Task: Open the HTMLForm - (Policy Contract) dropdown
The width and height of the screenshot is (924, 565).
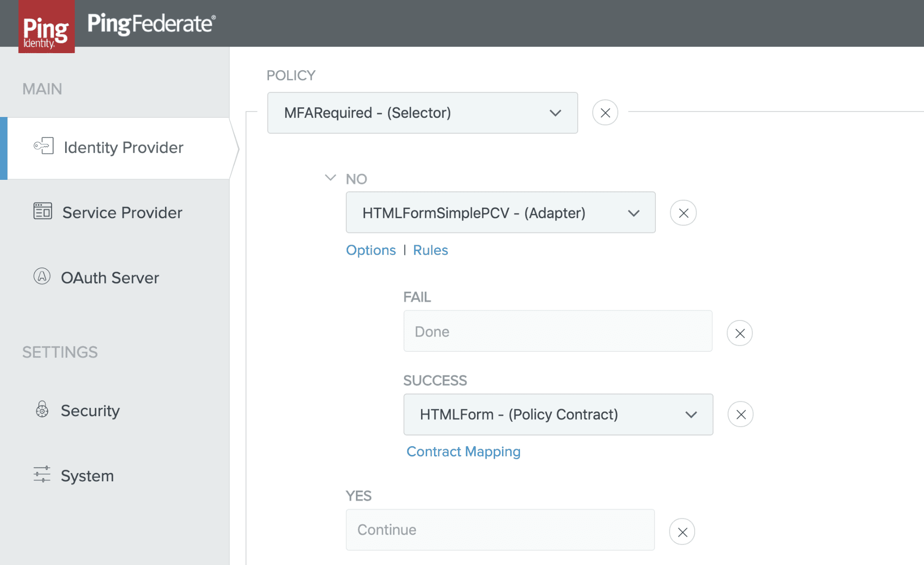Action: pyautogui.click(x=558, y=414)
